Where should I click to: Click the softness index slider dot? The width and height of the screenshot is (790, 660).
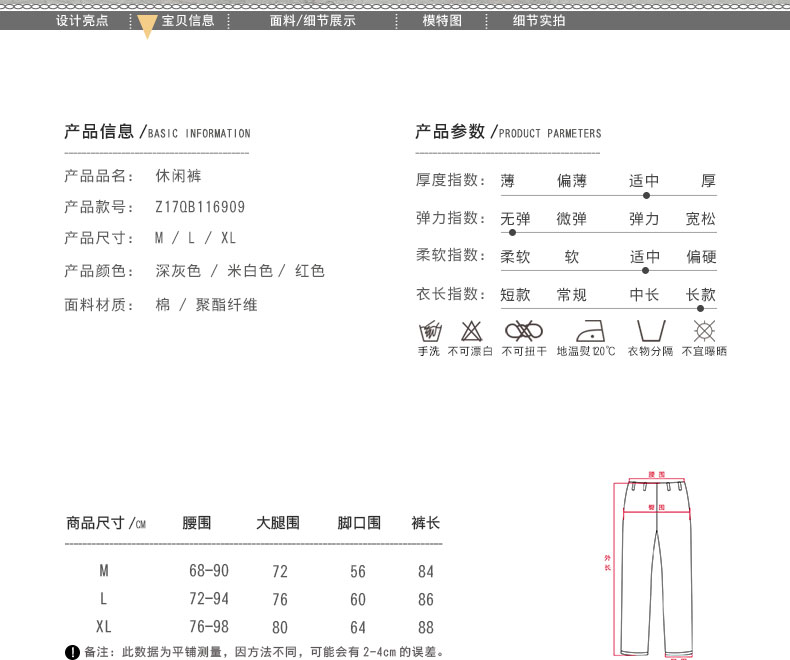646,270
